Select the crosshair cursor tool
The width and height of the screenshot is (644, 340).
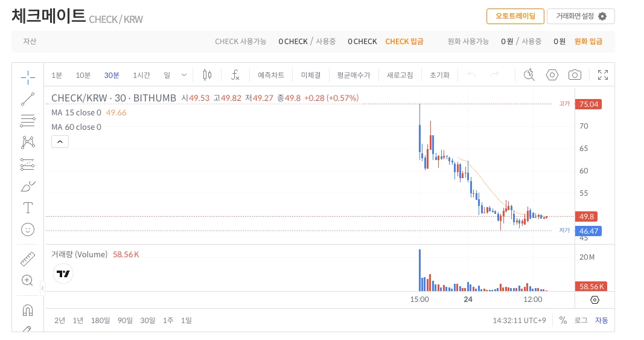tap(28, 77)
